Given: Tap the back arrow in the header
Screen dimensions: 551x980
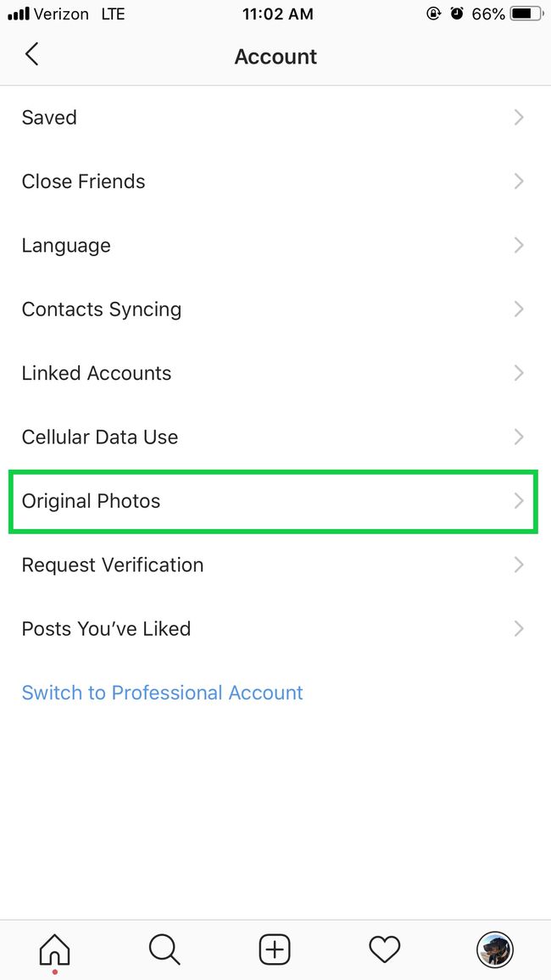Looking at the screenshot, I should coord(31,53).
